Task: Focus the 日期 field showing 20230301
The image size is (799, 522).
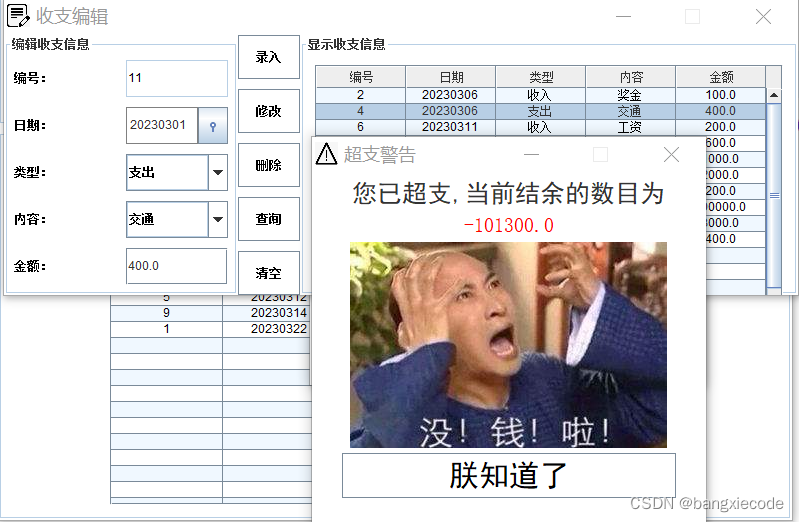Action: coord(162,125)
